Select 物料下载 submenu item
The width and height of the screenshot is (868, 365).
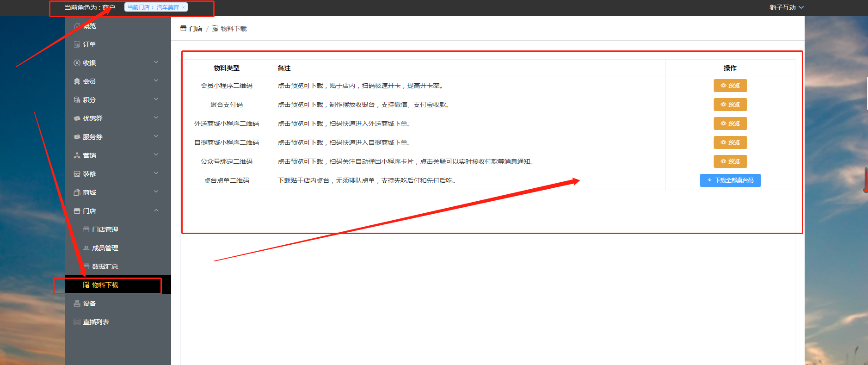point(118,285)
